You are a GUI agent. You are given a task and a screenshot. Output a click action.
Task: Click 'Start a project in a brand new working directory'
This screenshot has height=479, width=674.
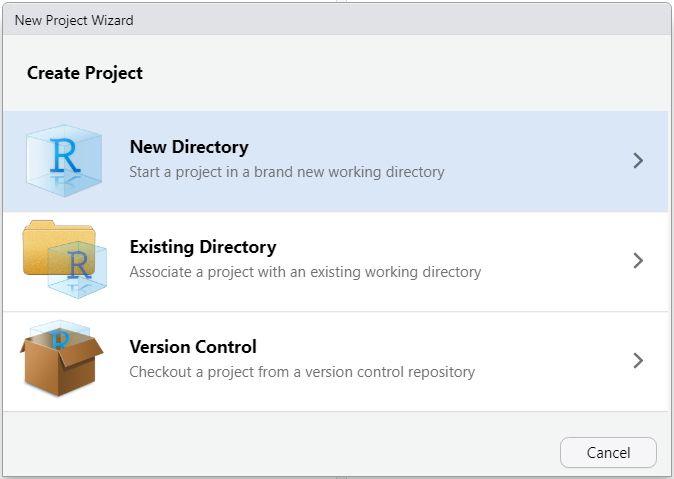[x=287, y=172]
